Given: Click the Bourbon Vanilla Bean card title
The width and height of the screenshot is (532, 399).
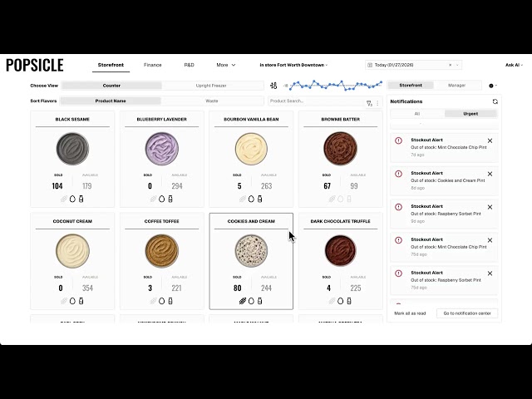Looking at the screenshot, I should [251, 120].
